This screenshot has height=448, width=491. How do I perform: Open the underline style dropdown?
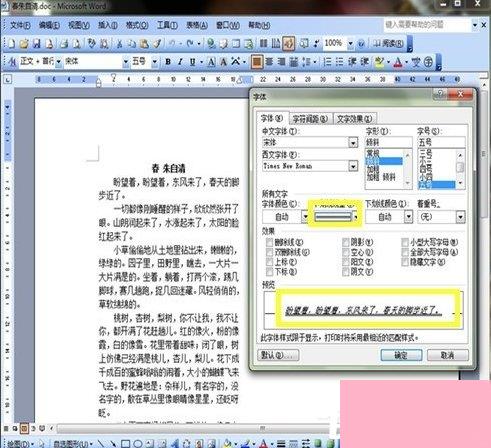coord(356,217)
